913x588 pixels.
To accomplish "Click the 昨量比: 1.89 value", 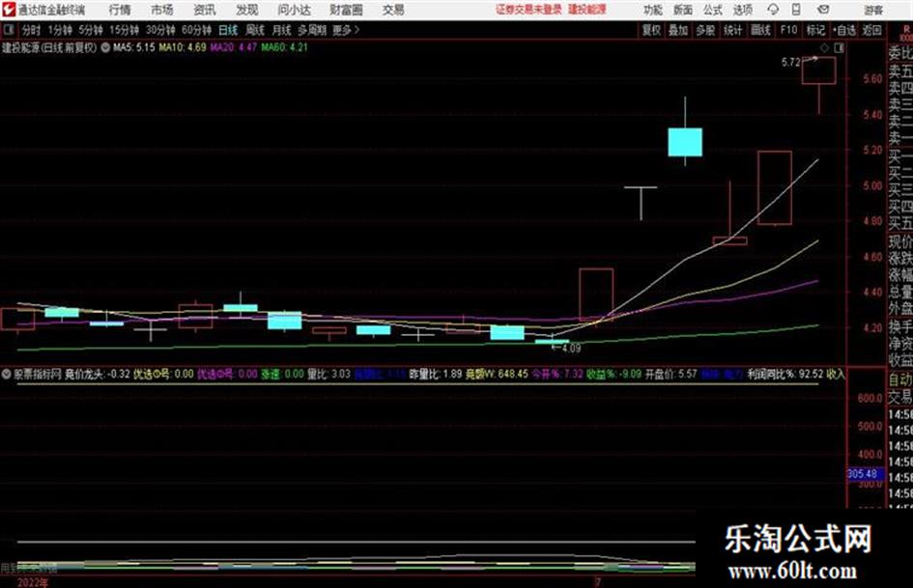I will [436, 375].
